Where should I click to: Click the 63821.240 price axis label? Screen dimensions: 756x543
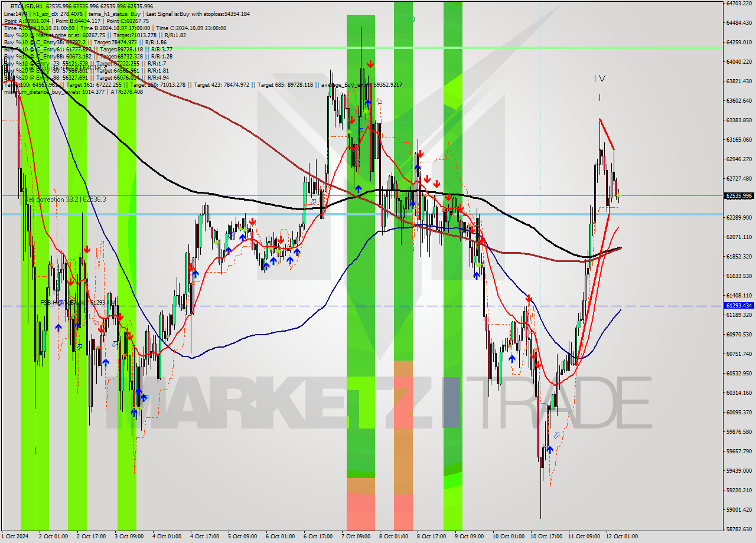[738, 81]
